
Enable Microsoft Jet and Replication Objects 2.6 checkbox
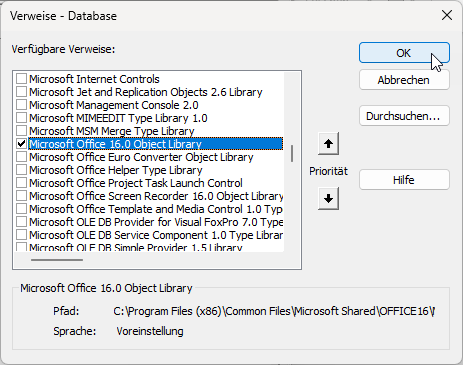coord(22,92)
